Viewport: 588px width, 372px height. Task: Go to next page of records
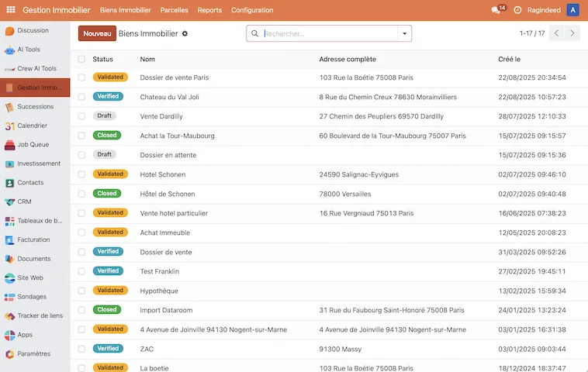pyautogui.click(x=572, y=33)
